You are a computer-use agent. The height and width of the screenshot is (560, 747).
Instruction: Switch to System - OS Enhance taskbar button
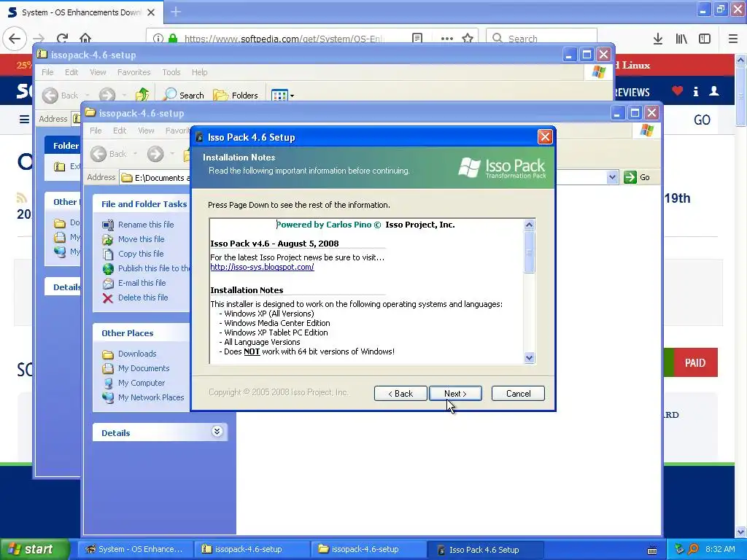tap(135, 550)
